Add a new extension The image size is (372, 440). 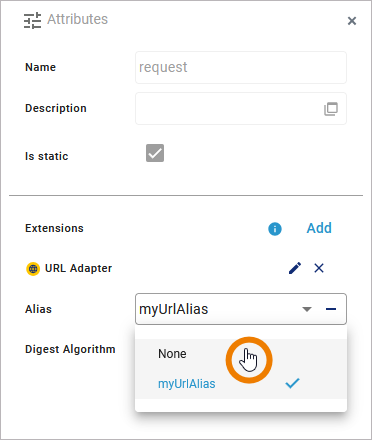click(x=319, y=228)
